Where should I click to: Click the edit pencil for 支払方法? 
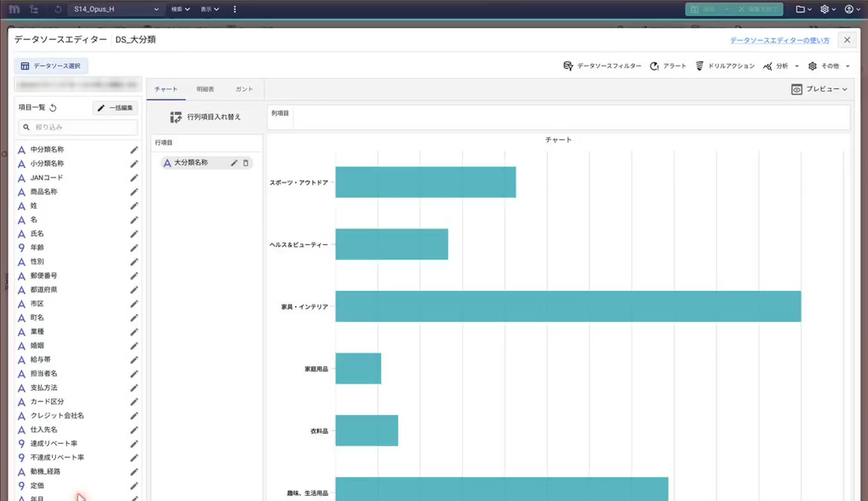pyautogui.click(x=134, y=387)
